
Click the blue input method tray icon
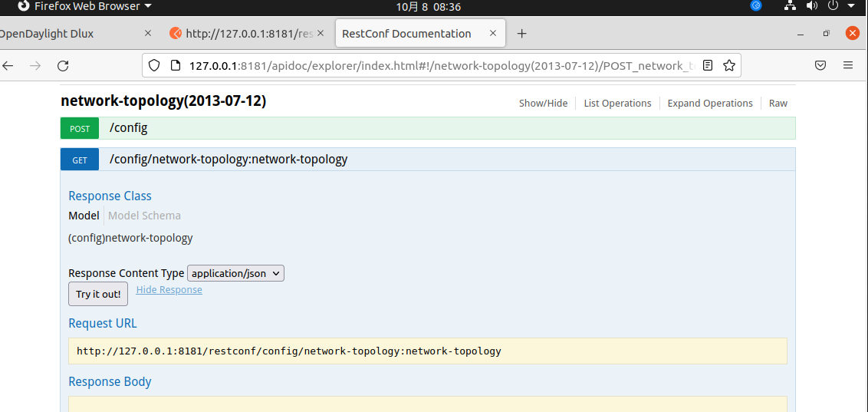pyautogui.click(x=755, y=6)
